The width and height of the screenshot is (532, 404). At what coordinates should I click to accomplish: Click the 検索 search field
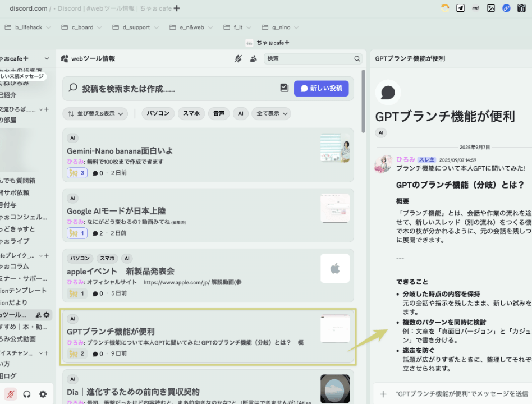(x=308, y=58)
